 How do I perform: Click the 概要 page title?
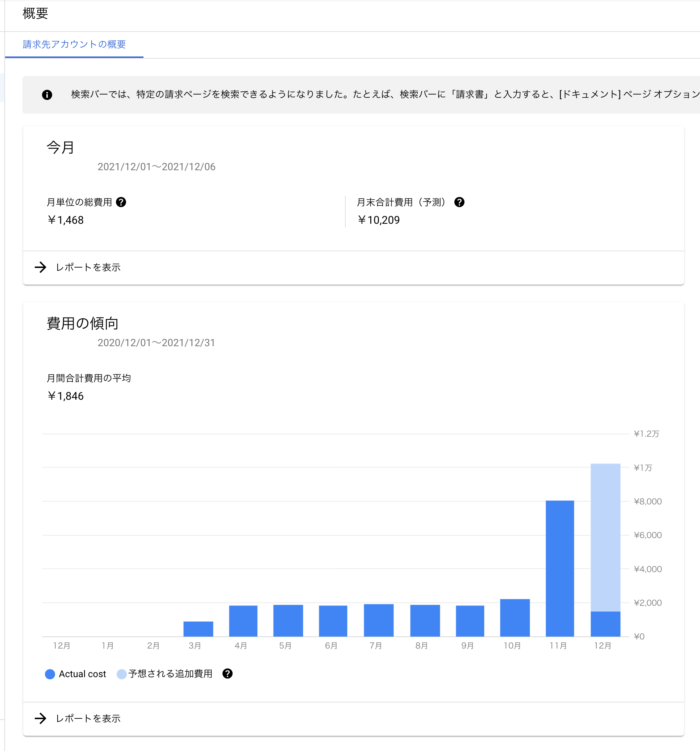click(x=35, y=14)
